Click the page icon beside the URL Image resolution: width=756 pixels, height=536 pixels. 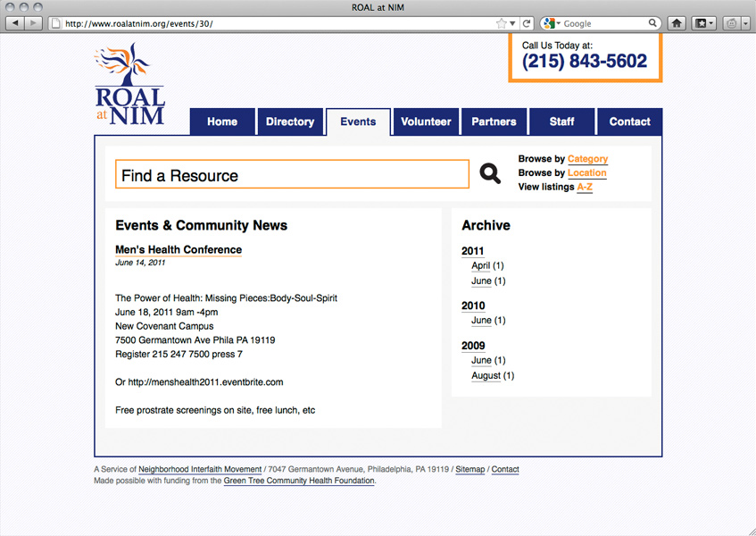[56, 23]
